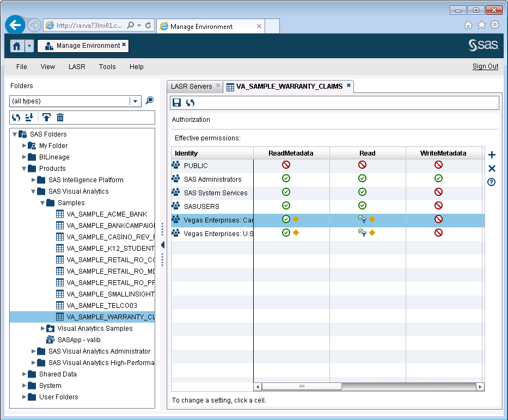Close the VA_SAMPLE_WARRANTY_CLAIMS tab
The image size is (508, 420).
348,85
